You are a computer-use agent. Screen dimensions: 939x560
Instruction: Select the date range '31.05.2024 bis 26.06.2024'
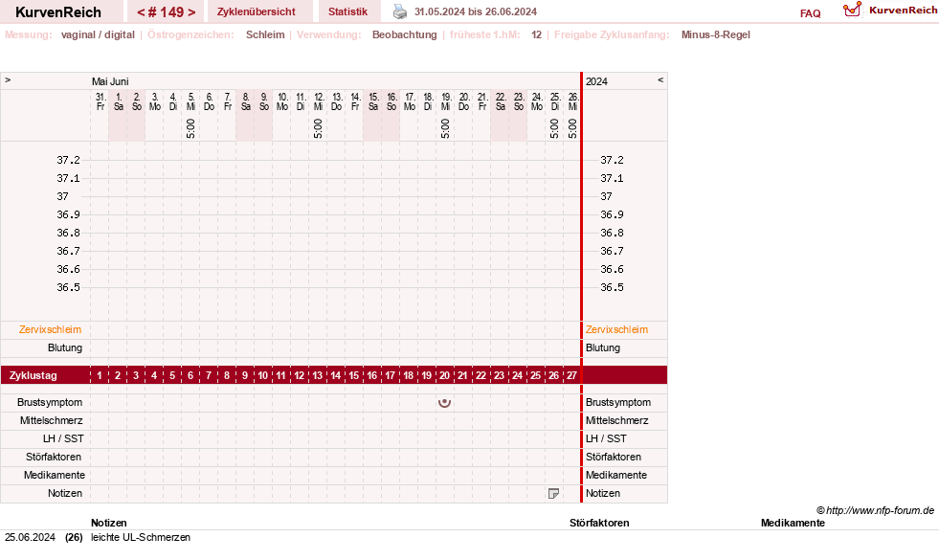pyautogui.click(x=476, y=11)
